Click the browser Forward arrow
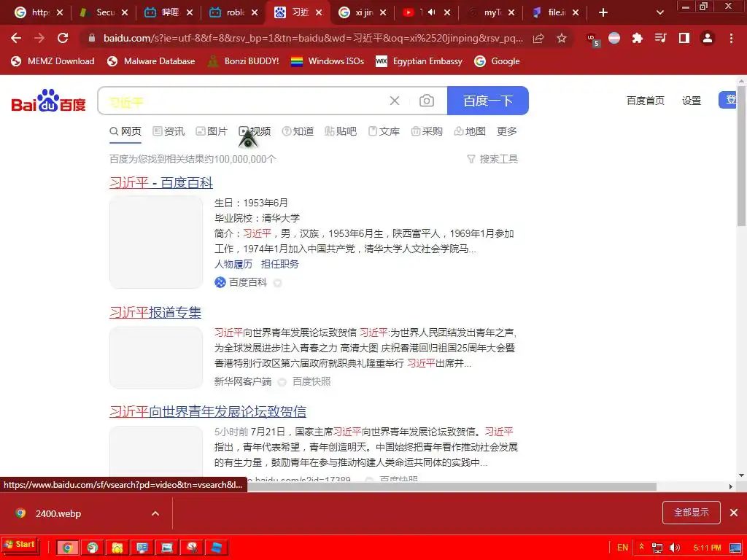 coord(39,38)
